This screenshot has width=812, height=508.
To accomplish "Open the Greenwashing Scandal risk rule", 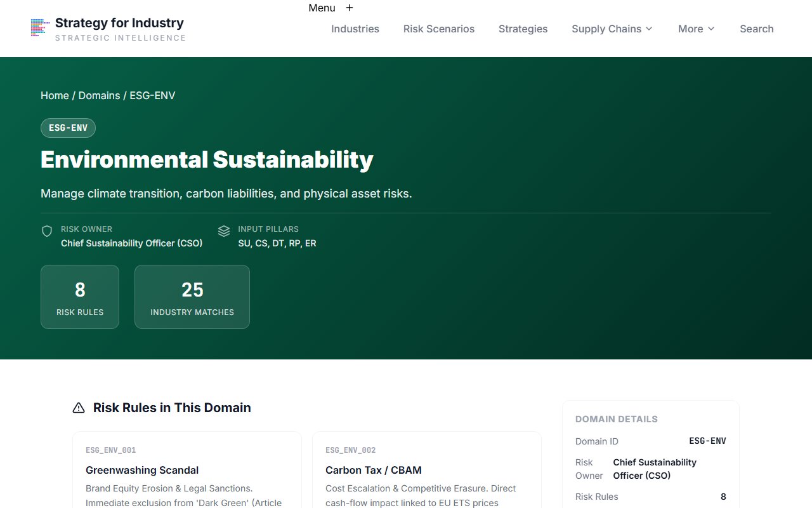I will (142, 470).
